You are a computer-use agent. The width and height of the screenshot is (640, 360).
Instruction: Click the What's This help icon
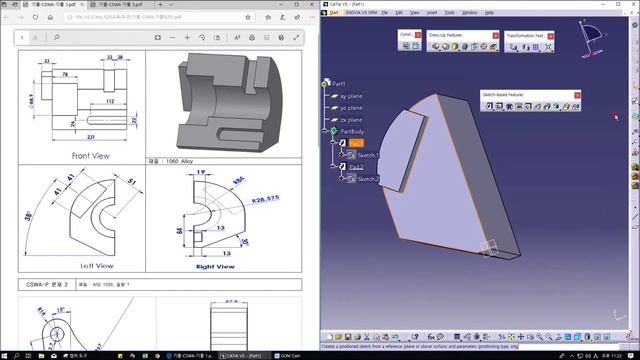(415, 337)
